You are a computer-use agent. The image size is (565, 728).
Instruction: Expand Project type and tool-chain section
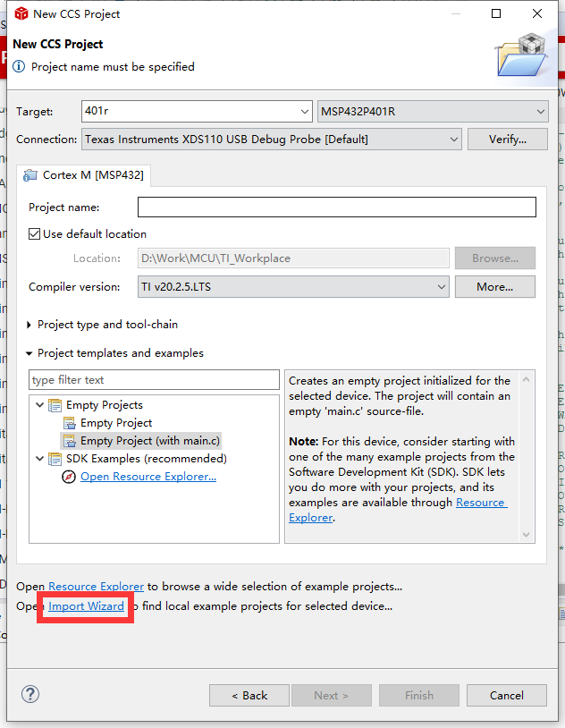[x=30, y=325]
